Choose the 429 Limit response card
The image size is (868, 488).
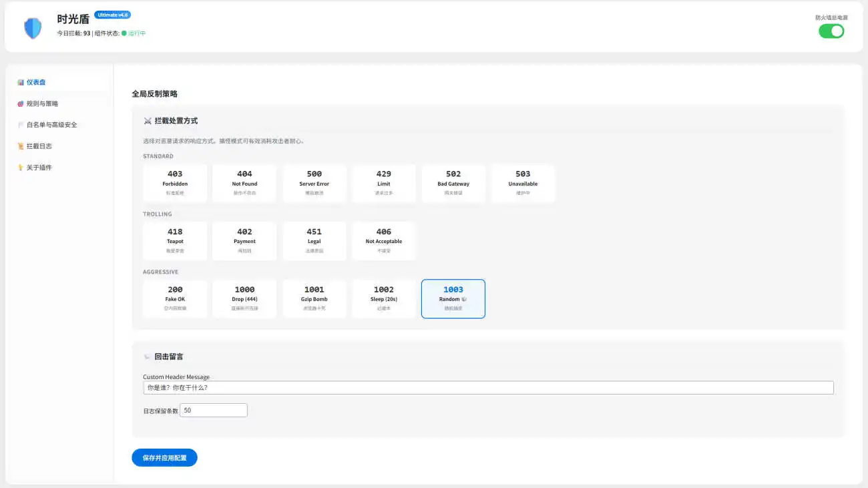tap(384, 183)
